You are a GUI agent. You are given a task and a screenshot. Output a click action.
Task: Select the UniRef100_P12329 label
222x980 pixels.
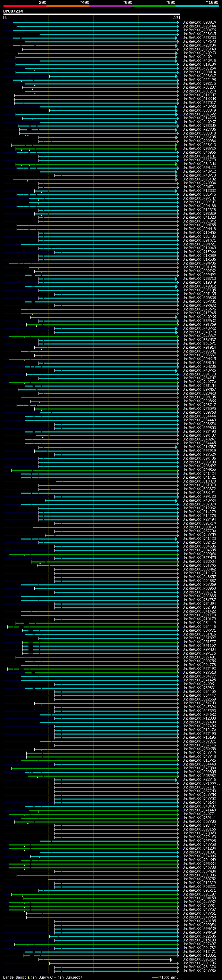tap(199, 883)
